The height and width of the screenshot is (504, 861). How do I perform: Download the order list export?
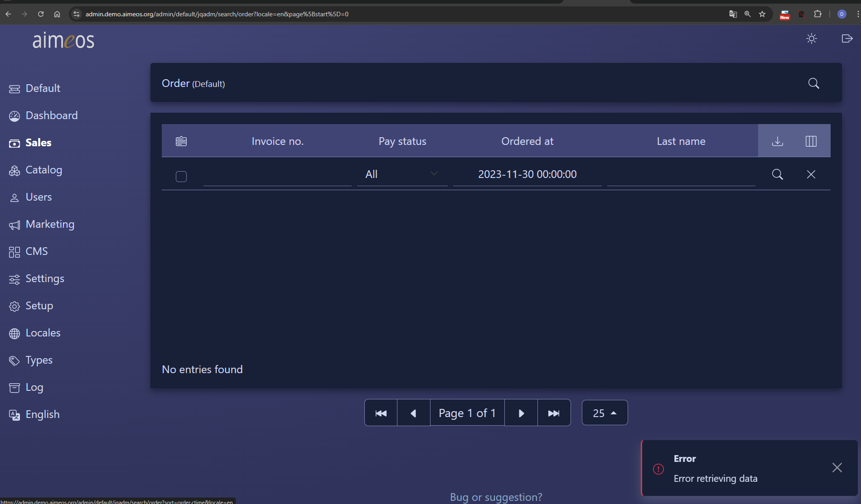click(778, 141)
